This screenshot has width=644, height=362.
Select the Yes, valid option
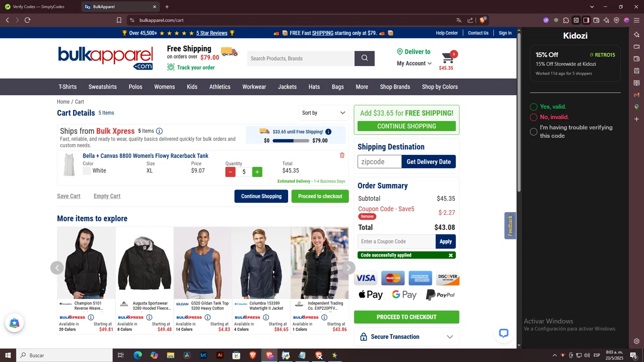pyautogui.click(x=534, y=107)
